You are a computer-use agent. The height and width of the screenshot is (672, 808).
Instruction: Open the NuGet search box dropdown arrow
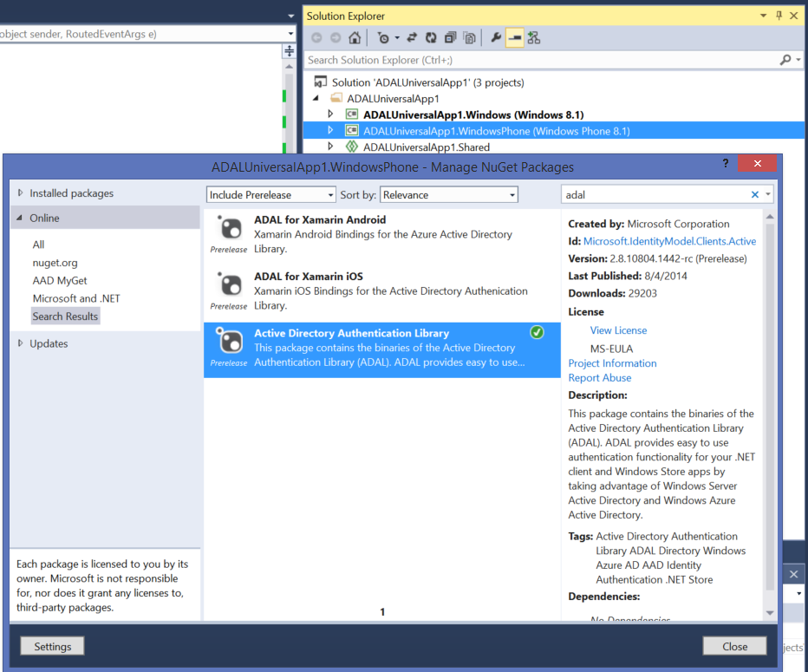pyautogui.click(x=768, y=194)
